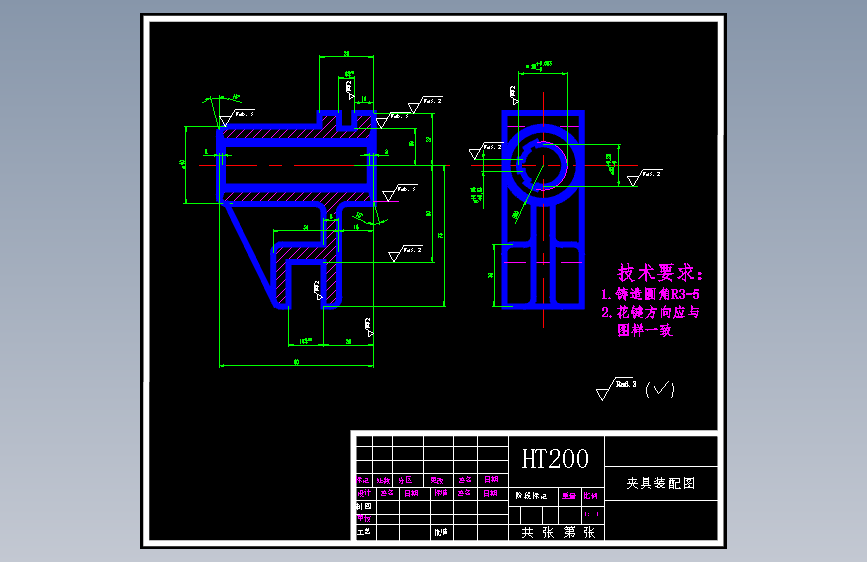Screen dimensions: 867x562
Task: Select the 夹具装配图 drawing title
Action: (x=661, y=483)
